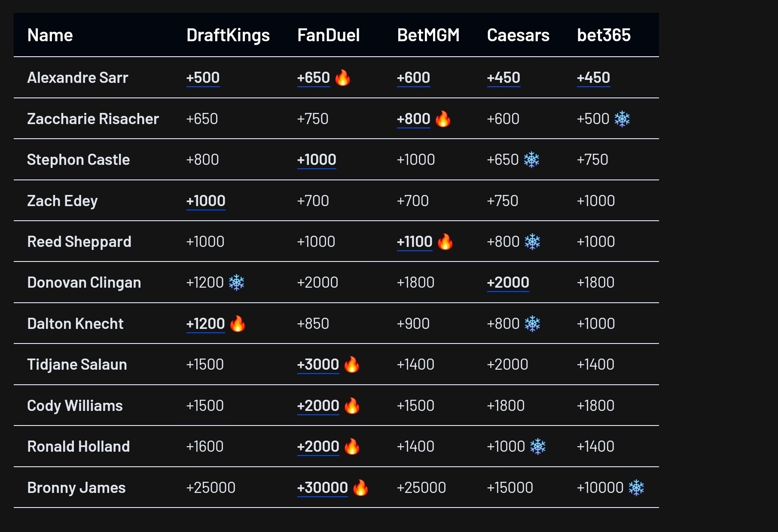Screen dimensions: 778x532
Task: Open Donovan Clingan's +2000 Caesars odds link
Action: 508,283
